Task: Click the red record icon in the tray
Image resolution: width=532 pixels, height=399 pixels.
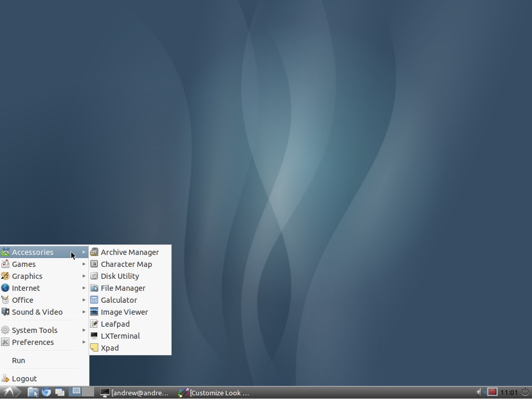Action: tap(492, 392)
